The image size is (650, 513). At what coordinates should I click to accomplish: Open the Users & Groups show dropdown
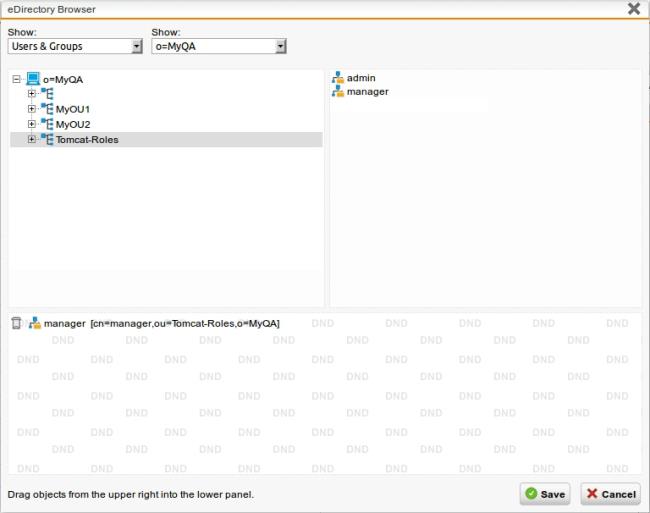pos(136,47)
